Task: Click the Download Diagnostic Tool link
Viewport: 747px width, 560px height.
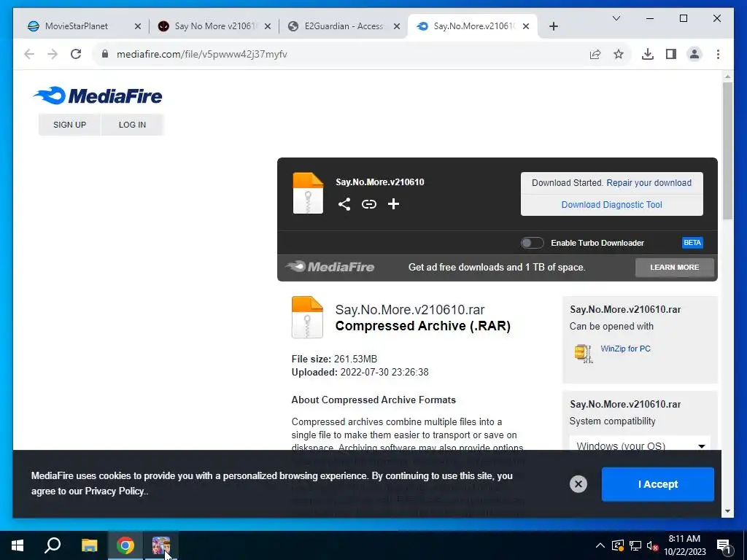Action: (x=612, y=205)
